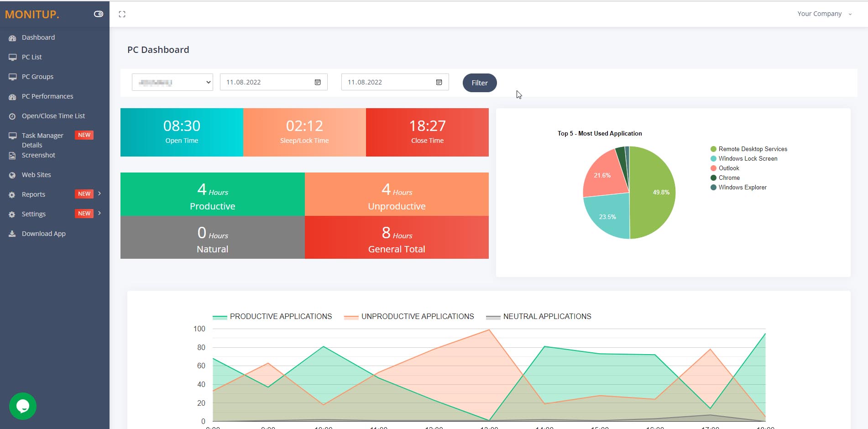The height and width of the screenshot is (429, 868).
Task: Toggle Neutral Applications legend entry
Action: (539, 317)
